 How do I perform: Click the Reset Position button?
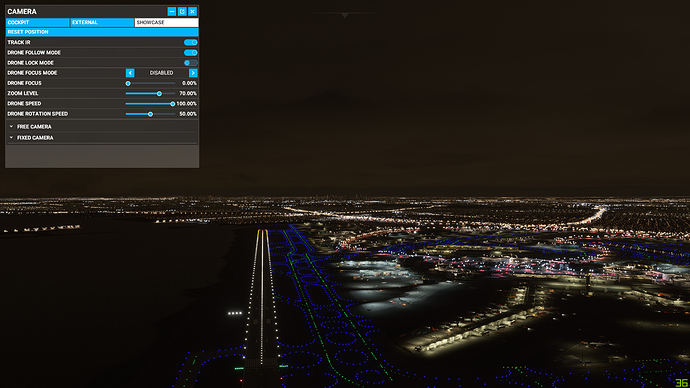click(102, 32)
